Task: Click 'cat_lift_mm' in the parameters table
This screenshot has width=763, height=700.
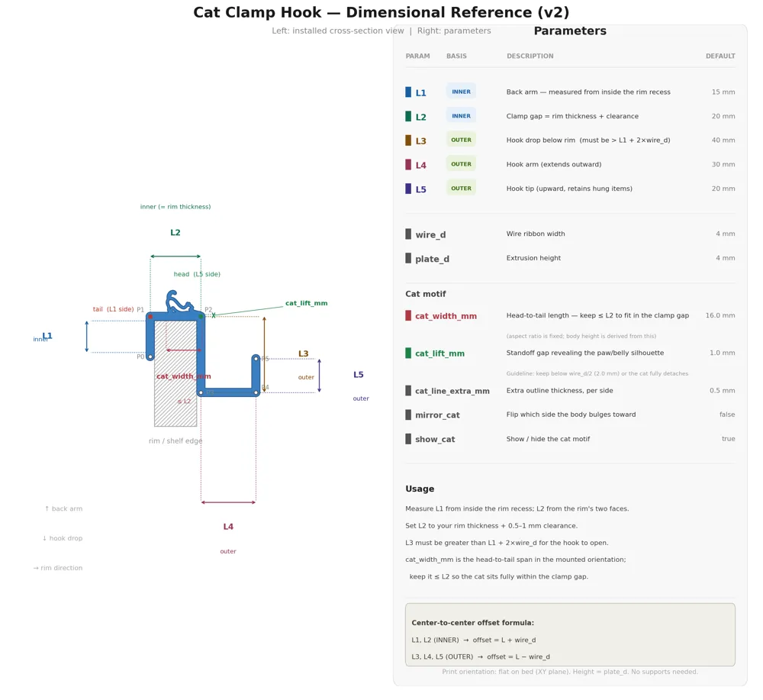Action: coord(439,353)
